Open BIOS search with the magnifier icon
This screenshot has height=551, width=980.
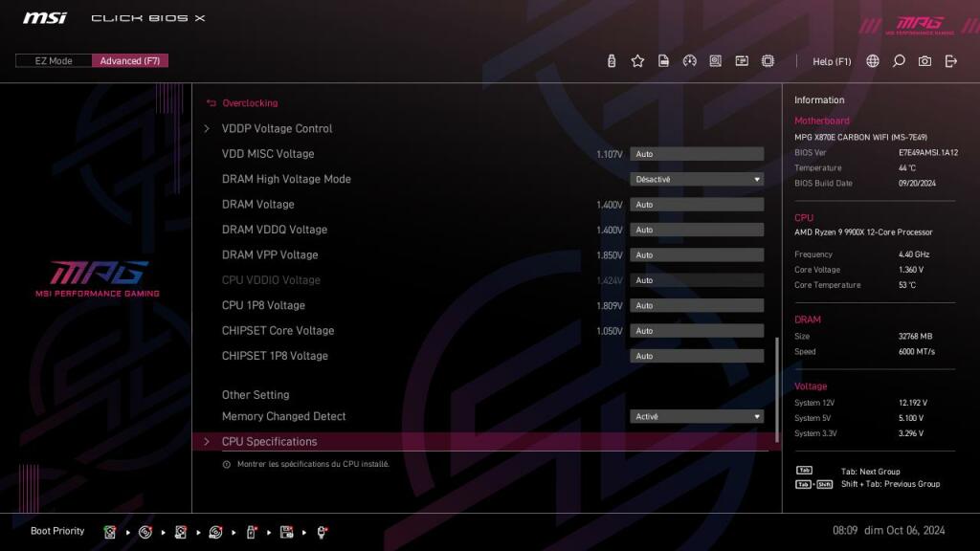tap(899, 60)
